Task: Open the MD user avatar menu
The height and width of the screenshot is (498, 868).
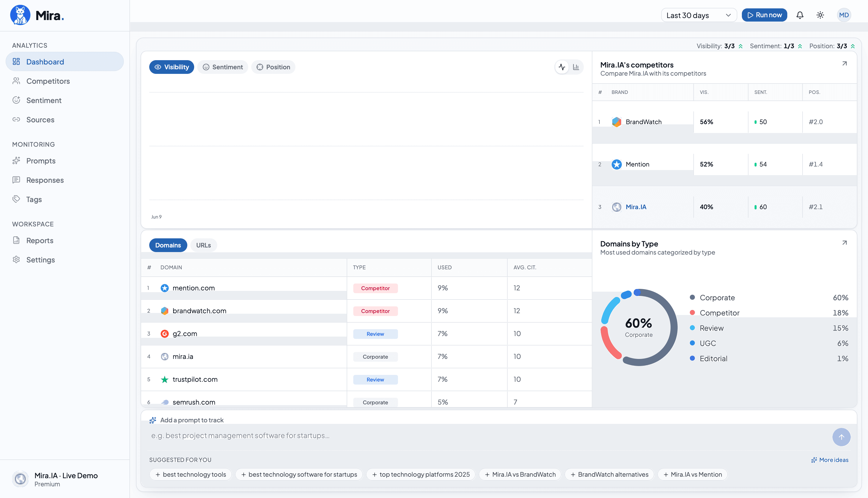Action: click(844, 15)
